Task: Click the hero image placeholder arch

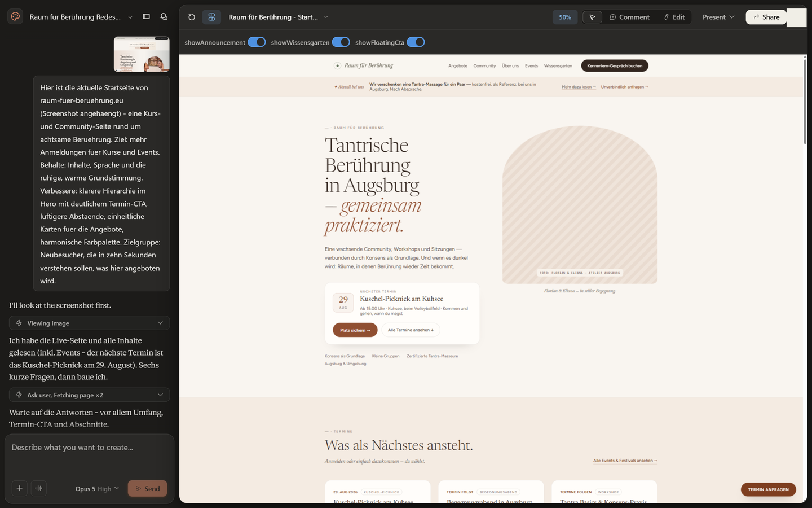Action: pos(580,205)
